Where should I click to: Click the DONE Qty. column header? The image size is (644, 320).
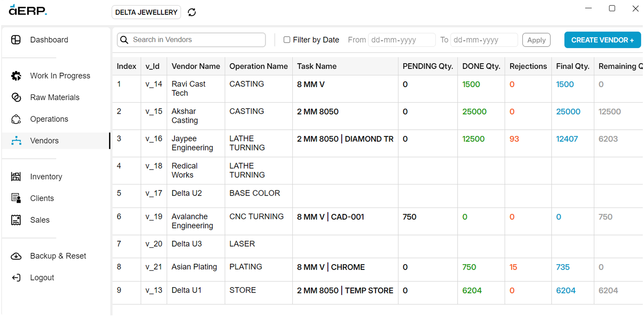481,66
